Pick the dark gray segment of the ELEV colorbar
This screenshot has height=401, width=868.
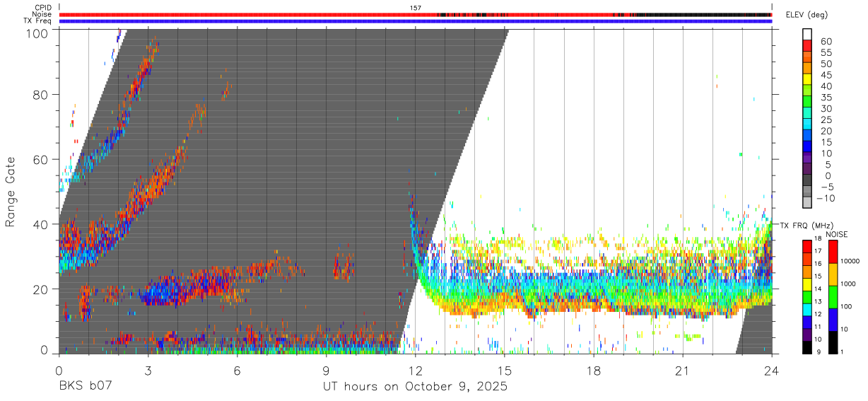(807, 180)
